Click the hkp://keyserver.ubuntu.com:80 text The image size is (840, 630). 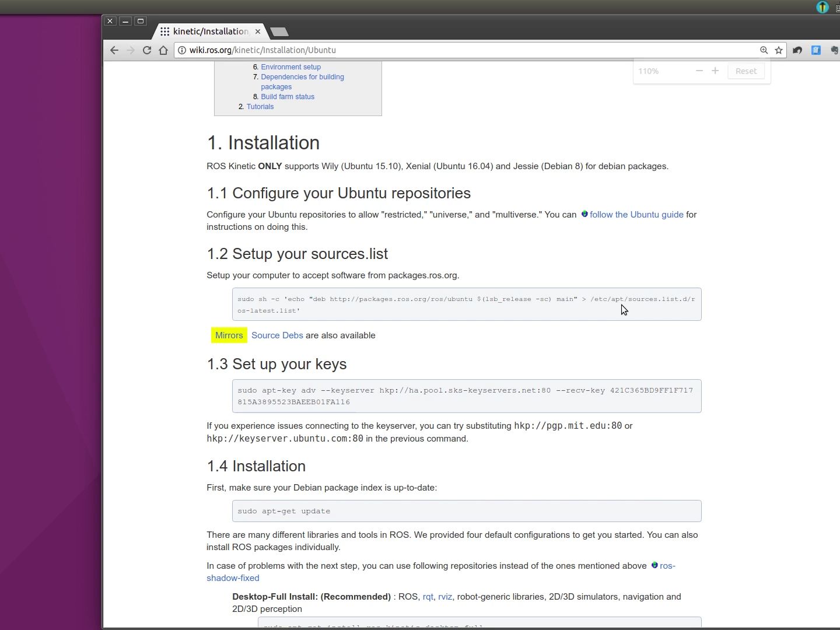click(285, 439)
